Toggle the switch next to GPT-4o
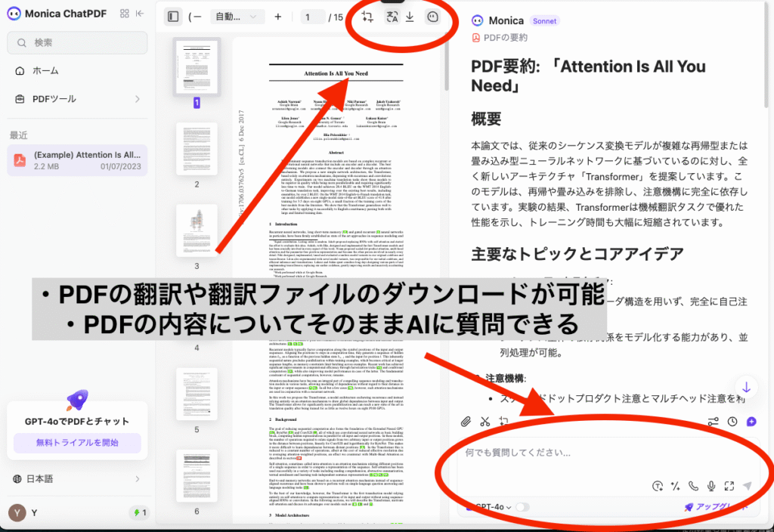 click(x=523, y=507)
